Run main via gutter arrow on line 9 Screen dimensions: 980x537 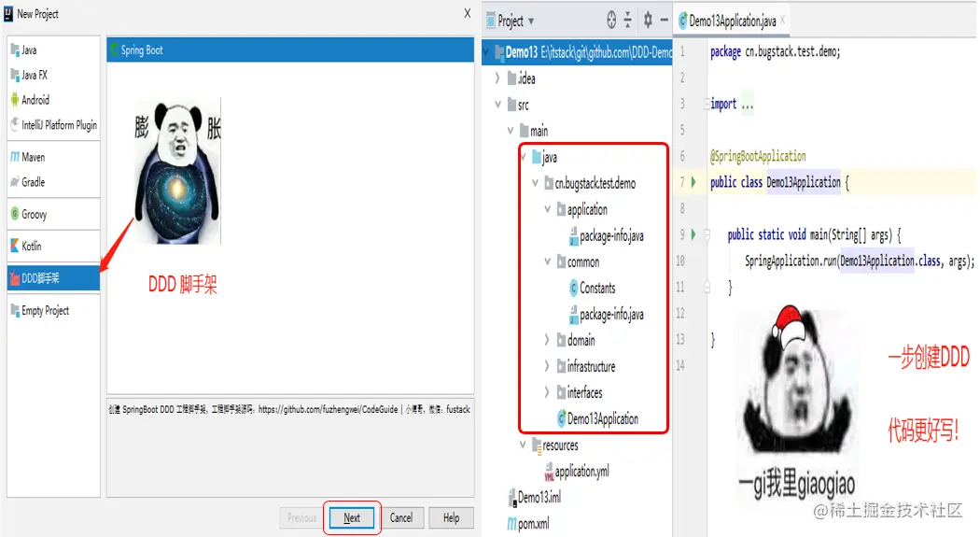coord(693,235)
